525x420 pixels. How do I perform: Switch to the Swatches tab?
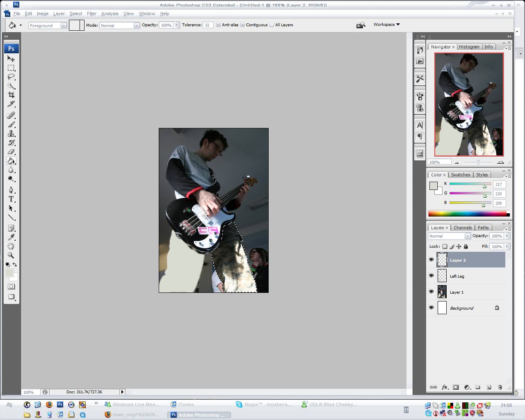click(x=460, y=175)
